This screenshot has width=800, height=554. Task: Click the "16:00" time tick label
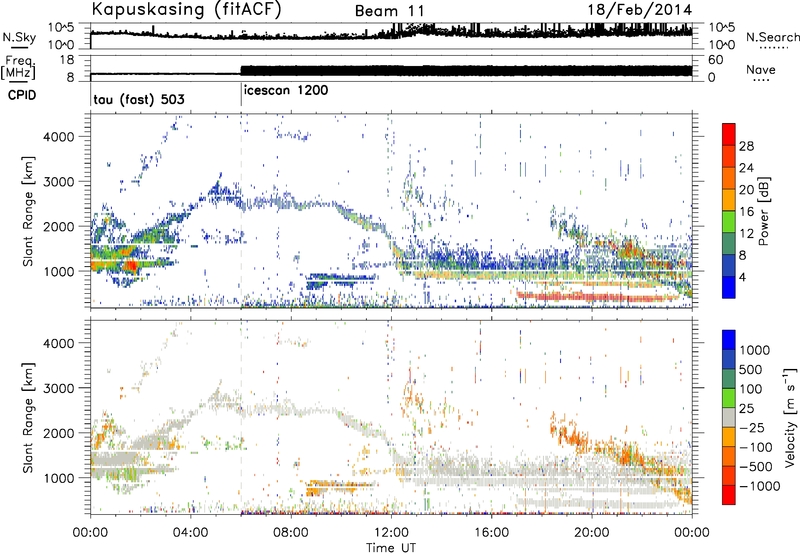pyautogui.click(x=491, y=532)
